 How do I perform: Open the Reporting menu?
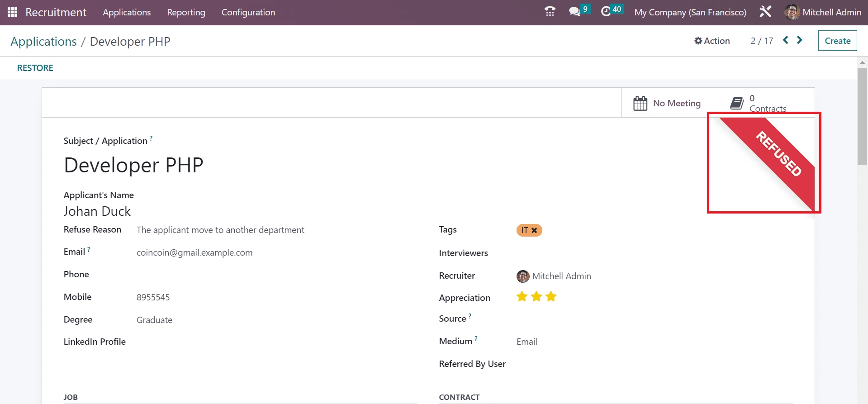click(x=186, y=12)
